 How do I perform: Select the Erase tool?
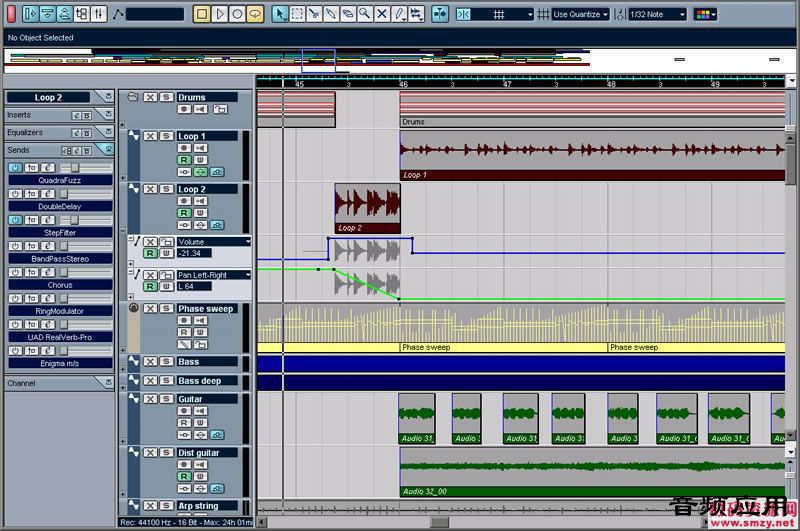coord(348,14)
